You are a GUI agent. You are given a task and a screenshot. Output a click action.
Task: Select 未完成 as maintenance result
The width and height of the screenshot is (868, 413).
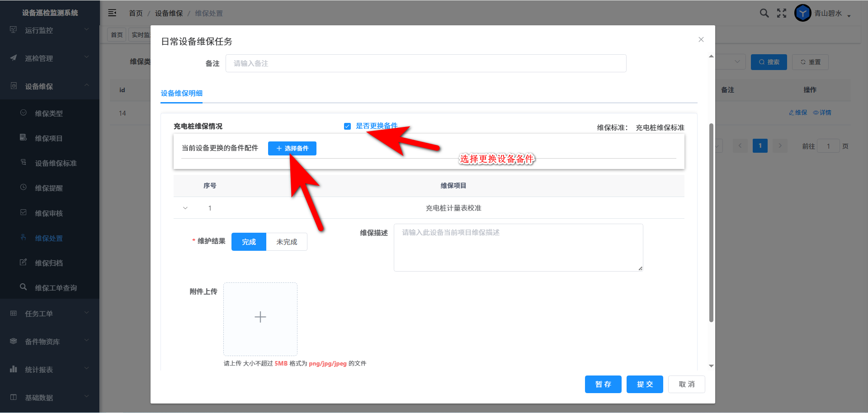[287, 242]
